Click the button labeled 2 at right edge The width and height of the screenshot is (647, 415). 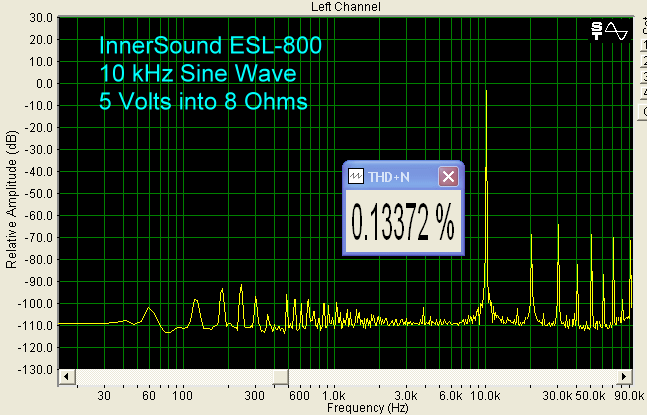tap(644, 61)
